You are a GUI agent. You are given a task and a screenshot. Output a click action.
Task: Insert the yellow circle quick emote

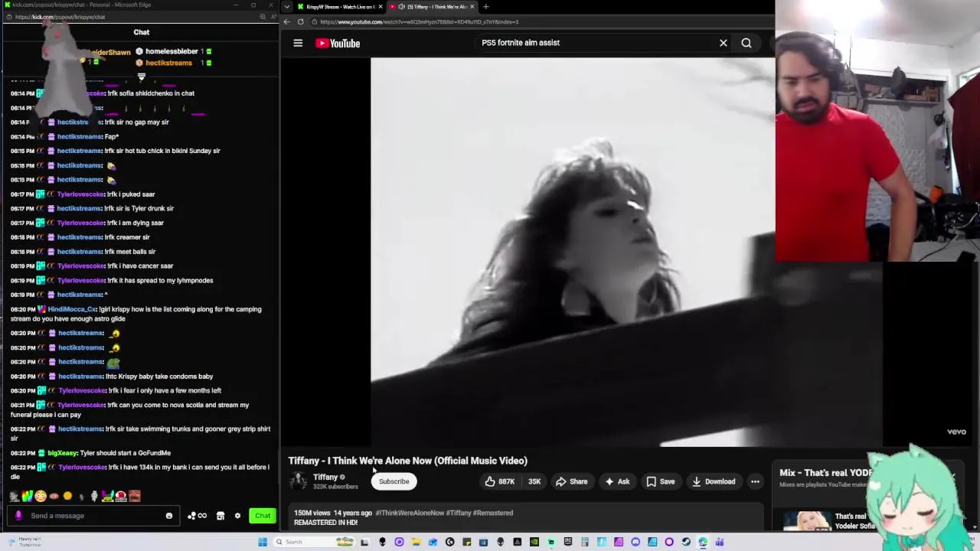67,496
